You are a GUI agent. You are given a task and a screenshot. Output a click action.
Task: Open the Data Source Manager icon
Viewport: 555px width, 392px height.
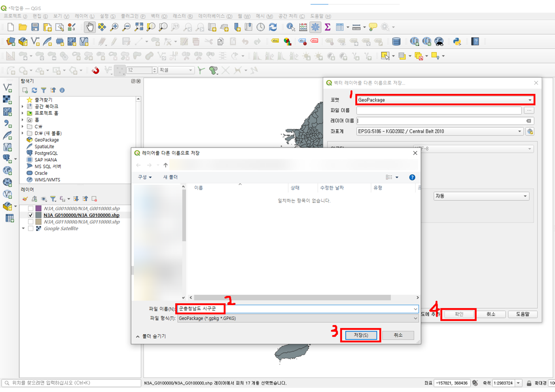[11, 41]
